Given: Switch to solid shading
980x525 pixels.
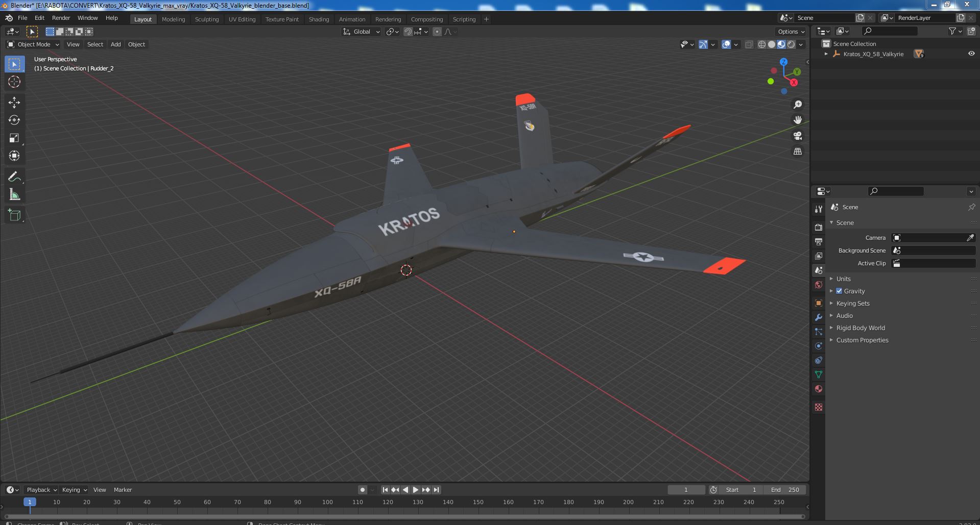Looking at the screenshot, I should tap(772, 44).
